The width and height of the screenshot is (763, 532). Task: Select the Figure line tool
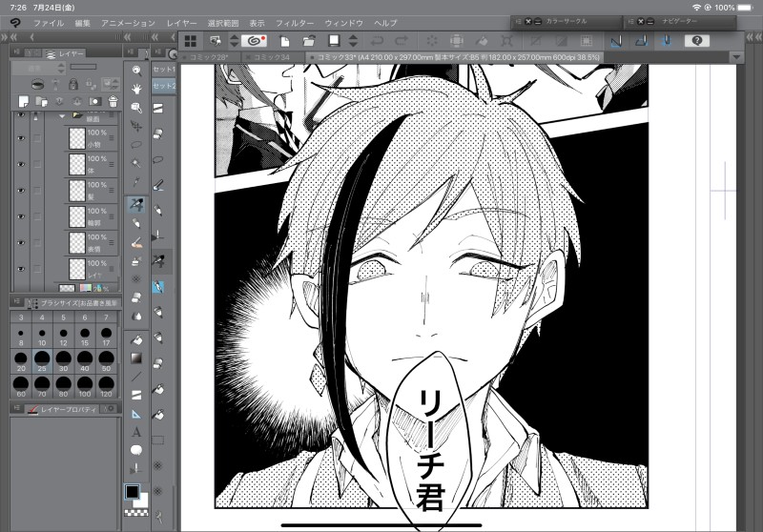point(136,377)
